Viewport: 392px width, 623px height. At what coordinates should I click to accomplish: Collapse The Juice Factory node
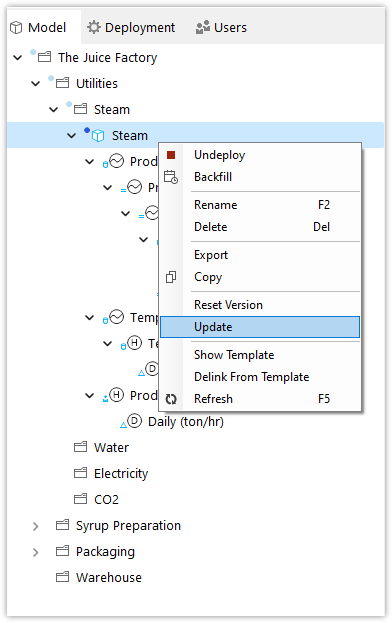pos(17,58)
